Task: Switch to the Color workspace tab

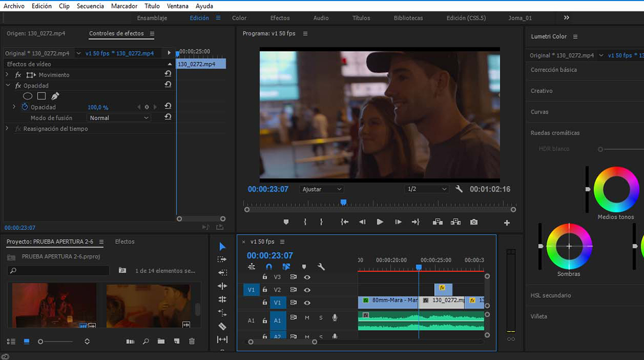Action: point(239,18)
